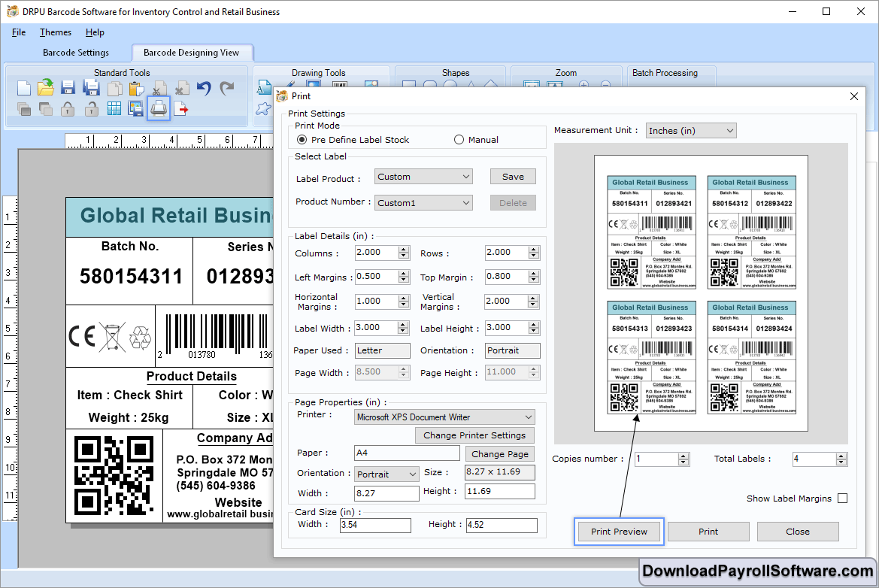Click the Paper input field showing A4
The image size is (879, 588).
tap(407, 453)
